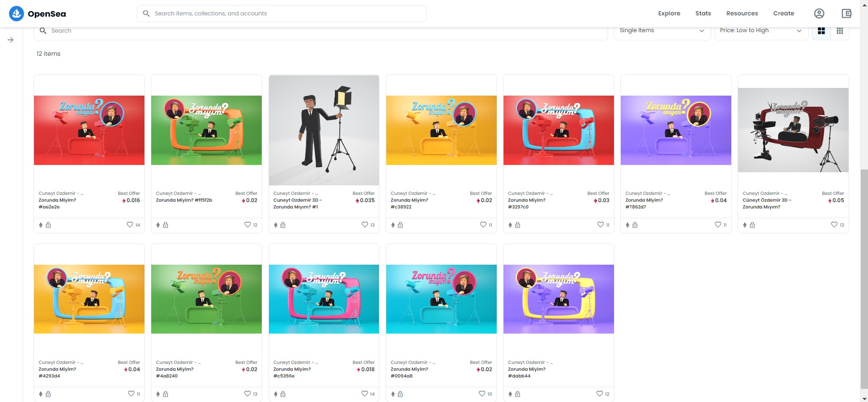The image size is (868, 402).
Task: Expand the filter sidebar arrow
Action: (11, 40)
